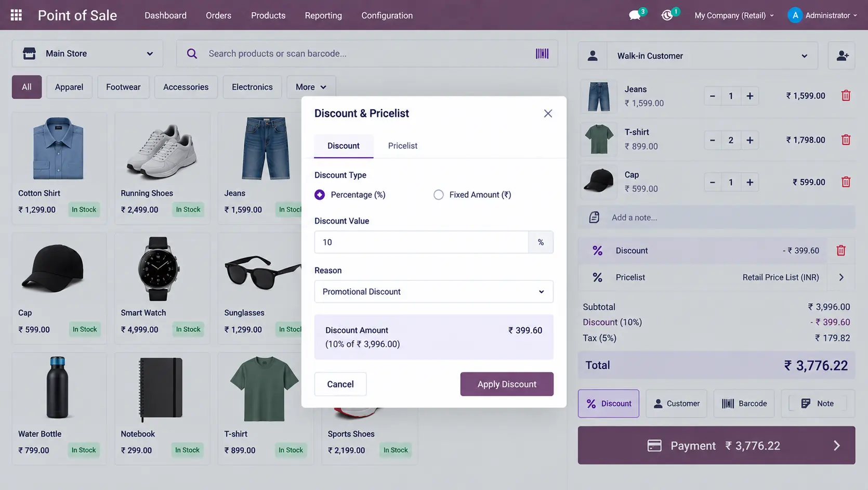Filter products by Footwear category
The image size is (868, 490).
point(123,87)
